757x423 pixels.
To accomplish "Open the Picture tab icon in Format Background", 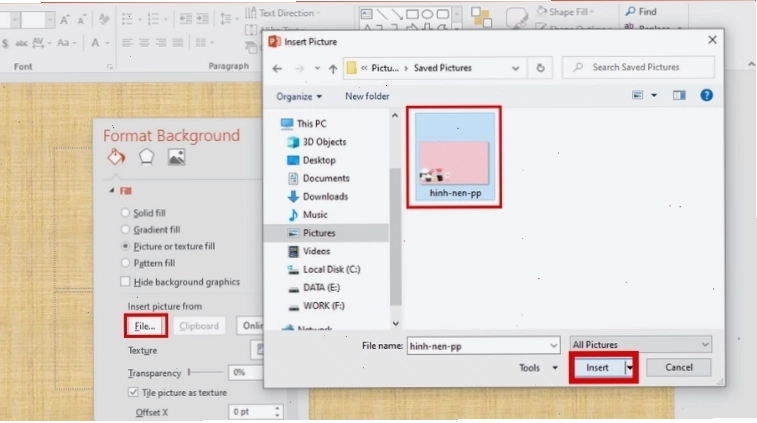I will tap(176, 157).
